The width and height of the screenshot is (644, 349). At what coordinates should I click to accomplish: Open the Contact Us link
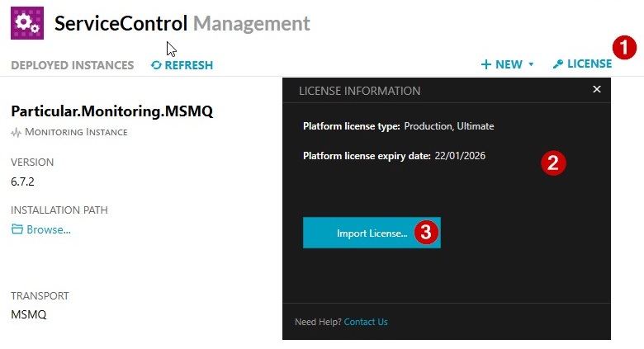tap(366, 322)
